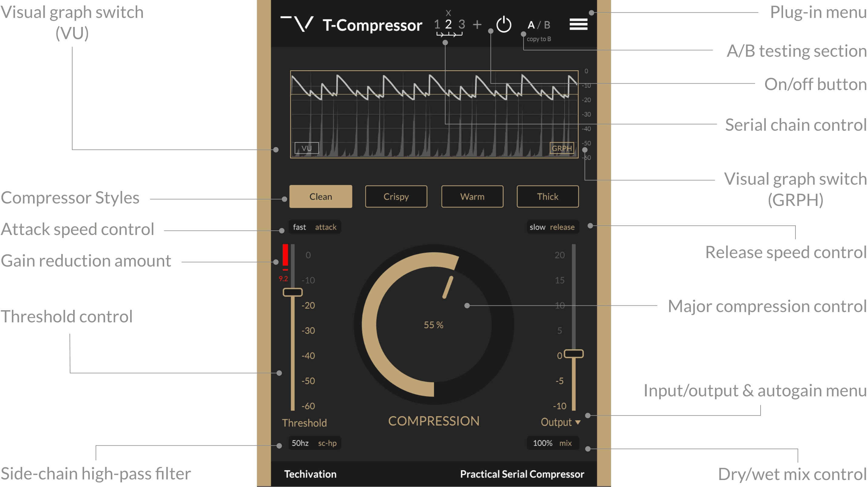Remove stage 2 with the X mark
This screenshot has width=868, height=487.
[x=448, y=13]
